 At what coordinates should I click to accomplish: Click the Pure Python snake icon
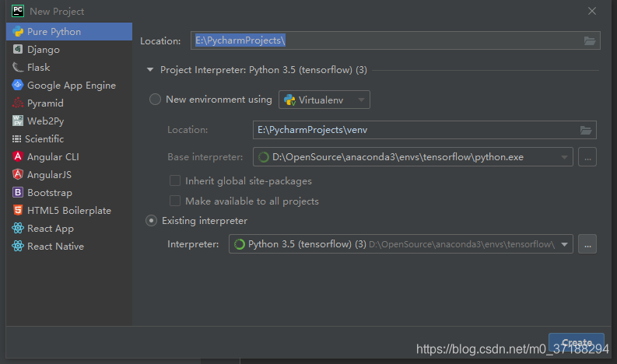click(18, 31)
